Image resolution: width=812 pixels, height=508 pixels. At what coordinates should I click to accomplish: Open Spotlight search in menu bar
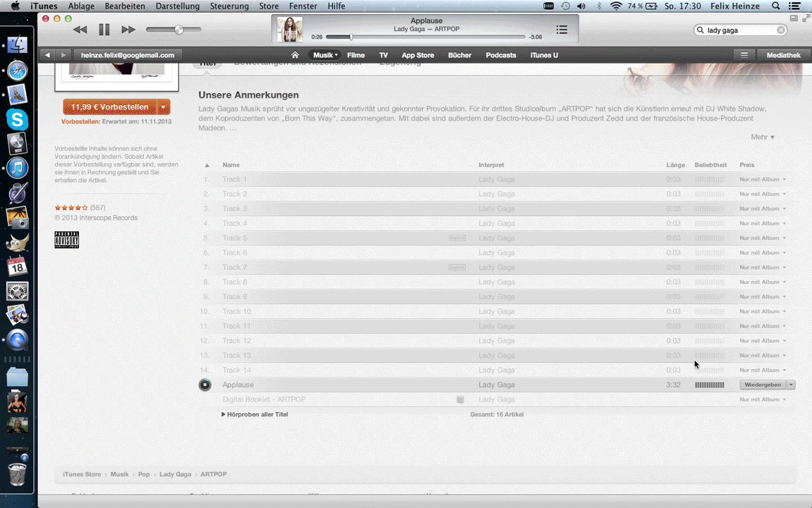pos(776,6)
